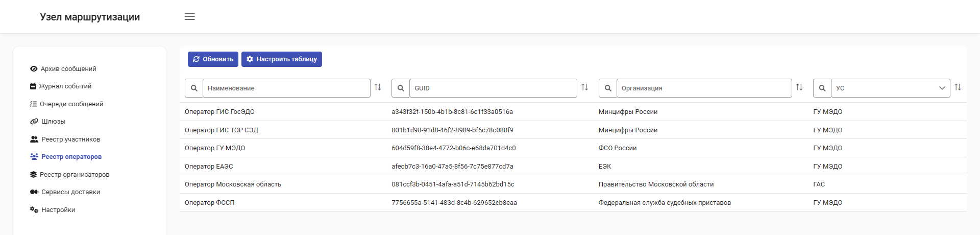The image size is (980, 235).
Task: Select row Оператор Московская область
Action: click(573, 184)
